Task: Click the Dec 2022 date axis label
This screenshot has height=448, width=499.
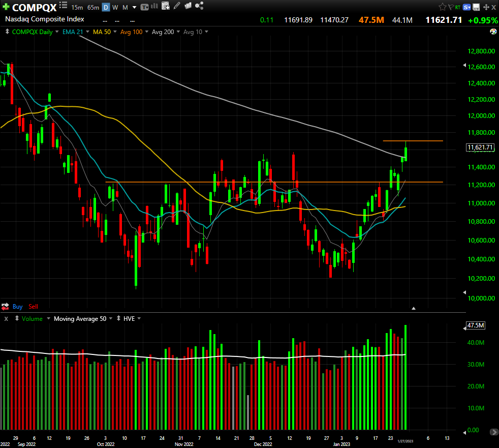Action: 263,444
